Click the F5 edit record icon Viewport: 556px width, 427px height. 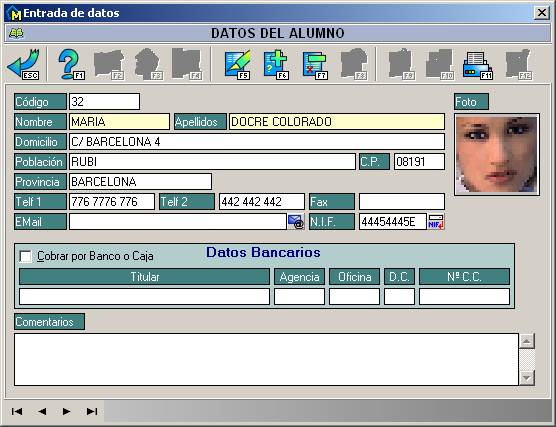[x=238, y=64]
